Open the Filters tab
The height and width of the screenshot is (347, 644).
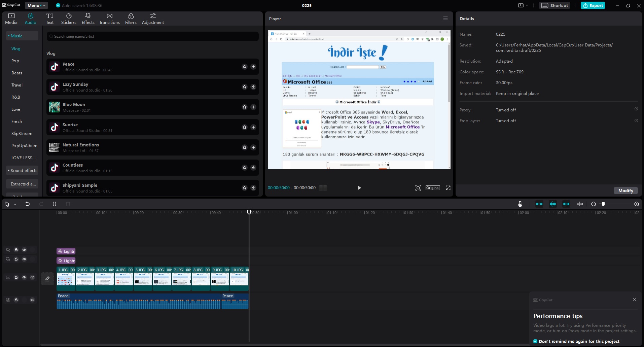[x=131, y=19]
